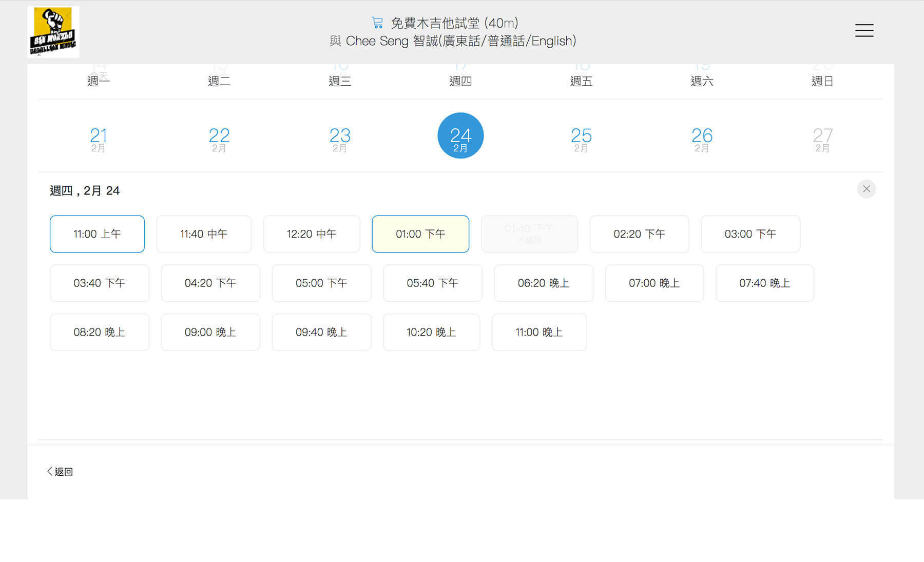924x562 pixels.
Task: Pick date 25 February
Action: point(581,139)
